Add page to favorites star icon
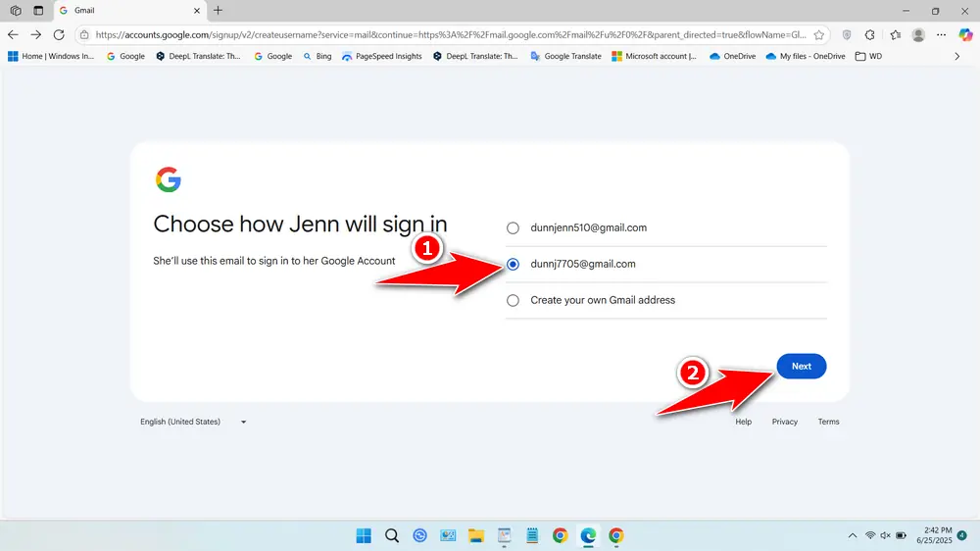980x551 pixels. [x=818, y=35]
